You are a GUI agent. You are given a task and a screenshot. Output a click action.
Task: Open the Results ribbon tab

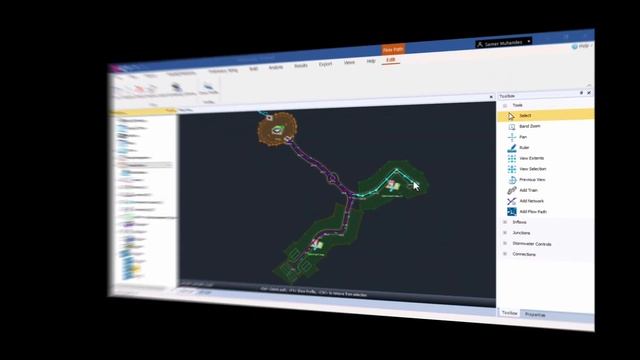(301, 66)
